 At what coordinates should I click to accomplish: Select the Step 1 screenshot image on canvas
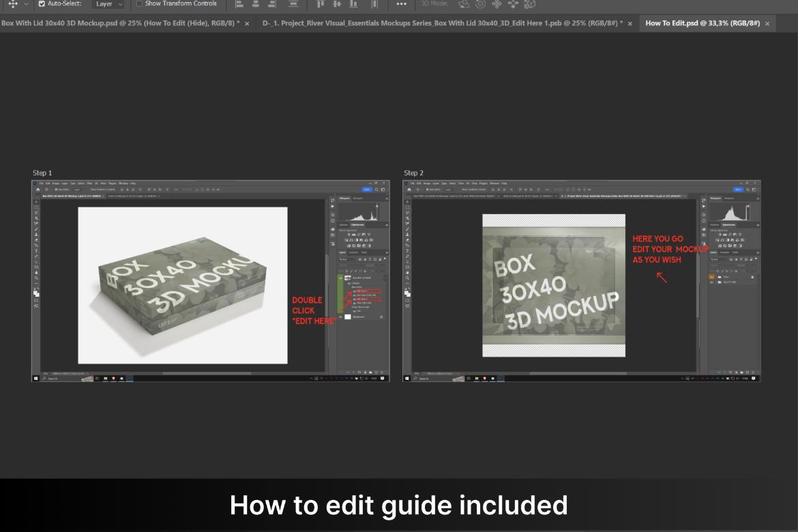[211, 281]
